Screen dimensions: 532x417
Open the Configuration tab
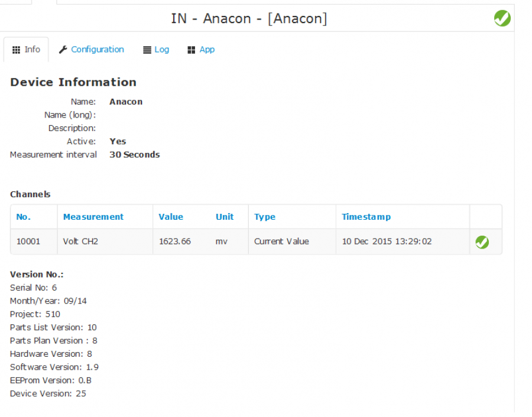coord(98,50)
